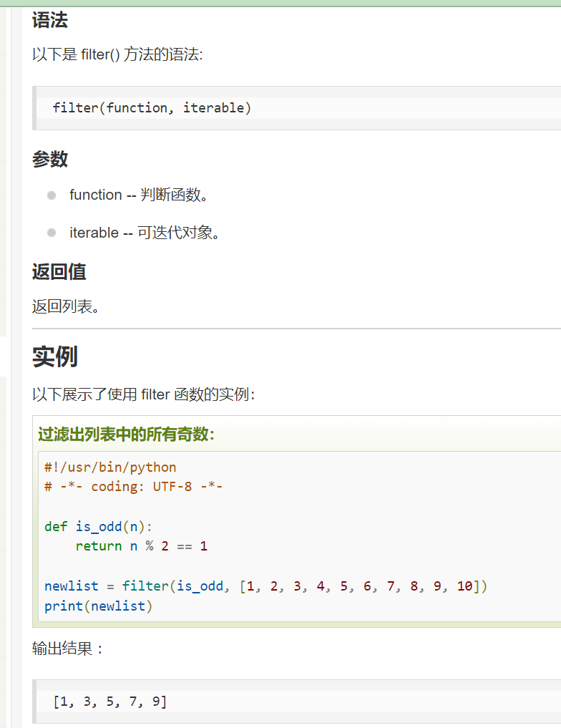Click the bullet before iterable parameter
Viewport: 561px width, 728px height.
tap(52, 233)
